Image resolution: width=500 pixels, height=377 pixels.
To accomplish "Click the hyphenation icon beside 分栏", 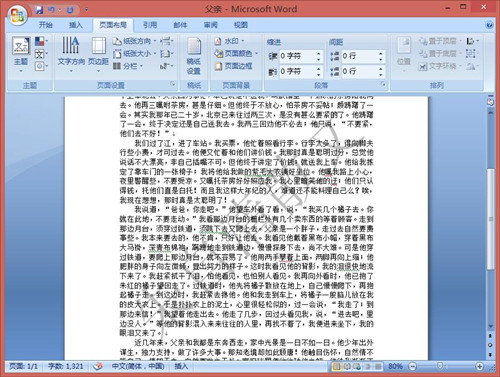I will click(x=166, y=66).
